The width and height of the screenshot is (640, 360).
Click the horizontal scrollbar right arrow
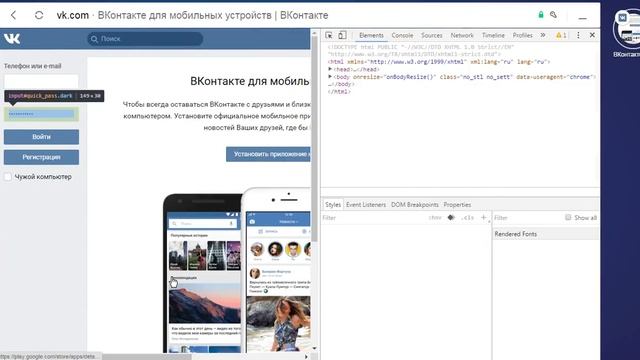(x=306, y=356)
